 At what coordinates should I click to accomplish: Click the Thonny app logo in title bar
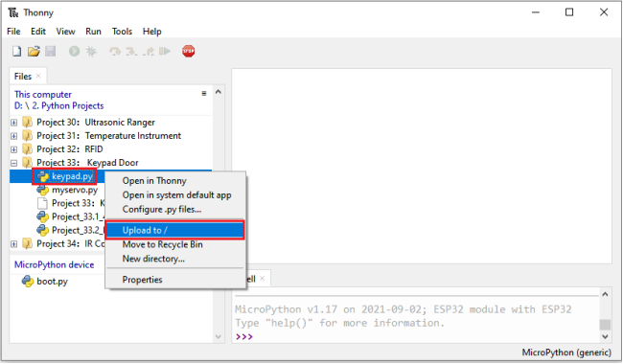(13, 12)
